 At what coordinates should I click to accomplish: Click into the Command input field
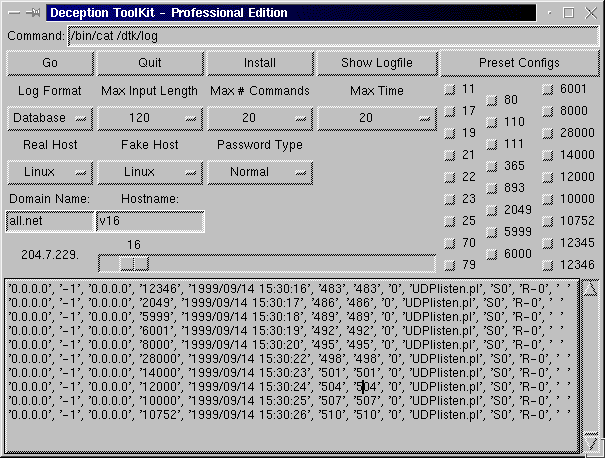[333, 36]
